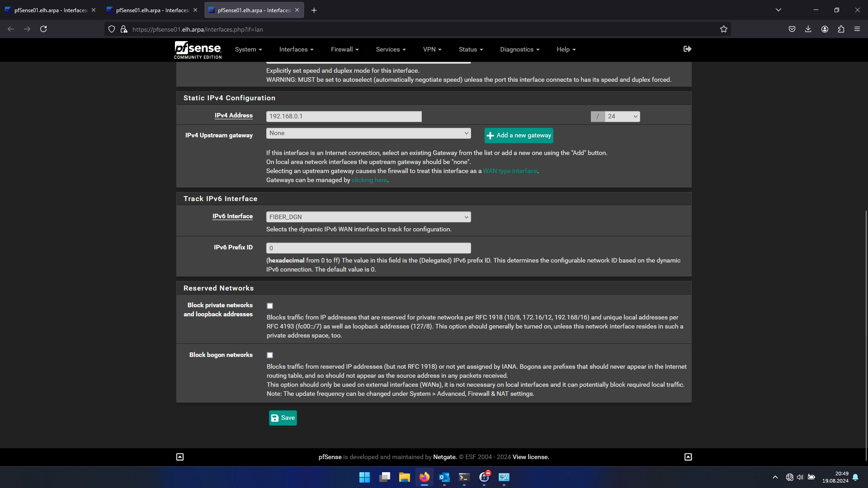Click the taskbar clock showing 20:49
This screenshot has height=488, width=868.
(x=835, y=477)
